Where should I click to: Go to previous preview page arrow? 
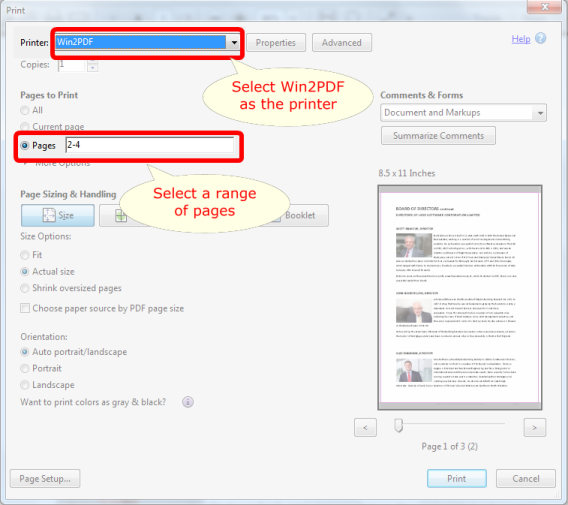point(365,427)
